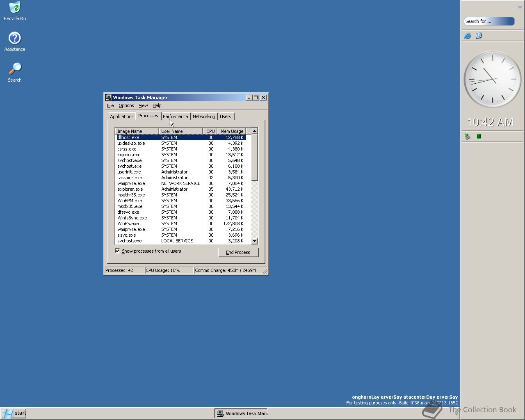The image size is (525, 420).
Task: Click the Commit Charge status entry
Action: tap(228, 270)
